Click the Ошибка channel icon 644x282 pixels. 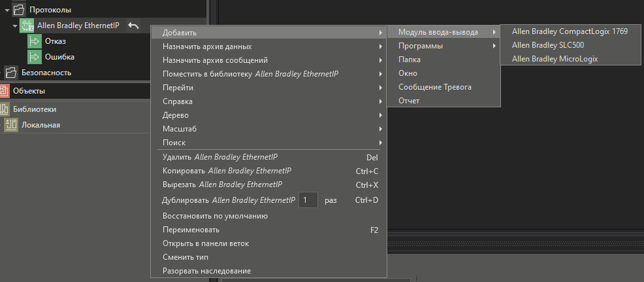pyautogui.click(x=35, y=57)
